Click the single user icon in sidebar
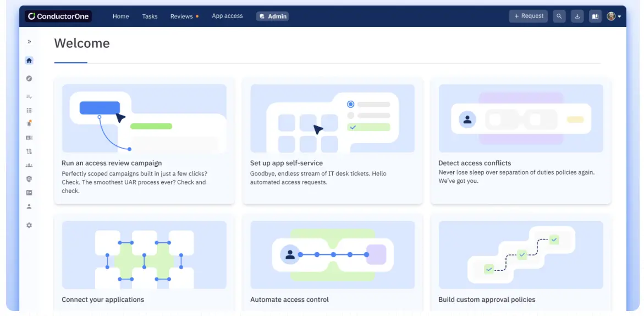The width and height of the screenshot is (644, 316). point(29,206)
